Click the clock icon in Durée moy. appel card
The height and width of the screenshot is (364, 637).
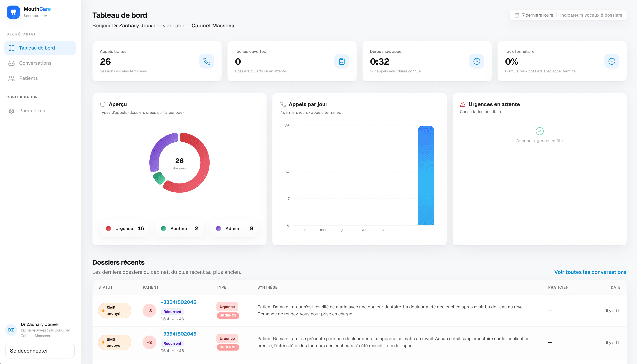[x=477, y=61]
